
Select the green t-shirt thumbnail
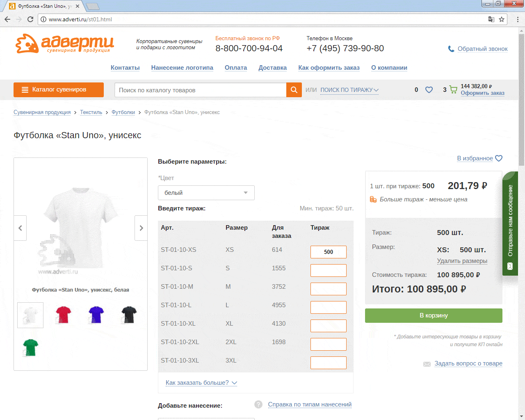pos(30,348)
